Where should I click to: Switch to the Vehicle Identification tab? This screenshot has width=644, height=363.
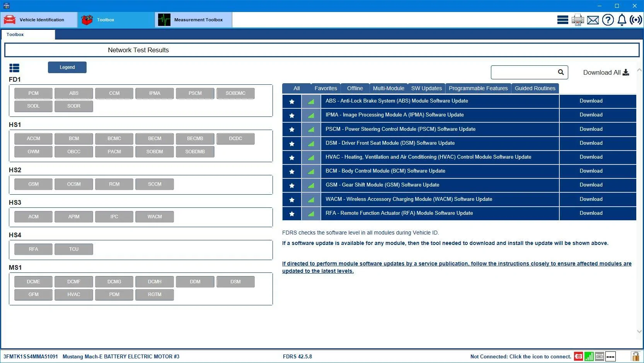[39, 20]
